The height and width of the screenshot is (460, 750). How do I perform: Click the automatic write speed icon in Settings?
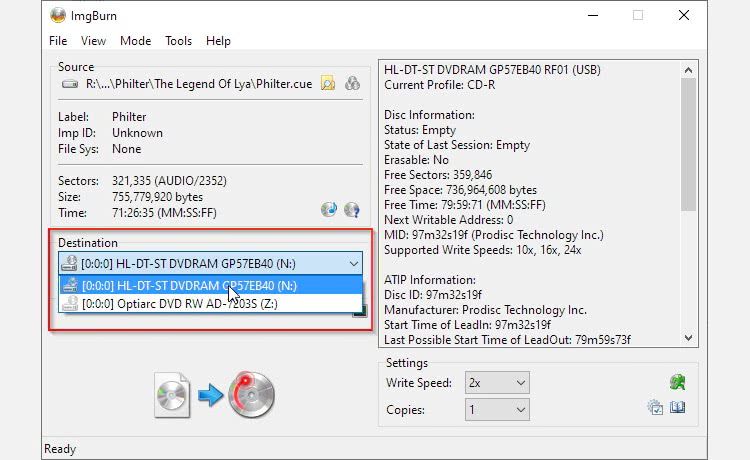pyautogui.click(x=677, y=382)
